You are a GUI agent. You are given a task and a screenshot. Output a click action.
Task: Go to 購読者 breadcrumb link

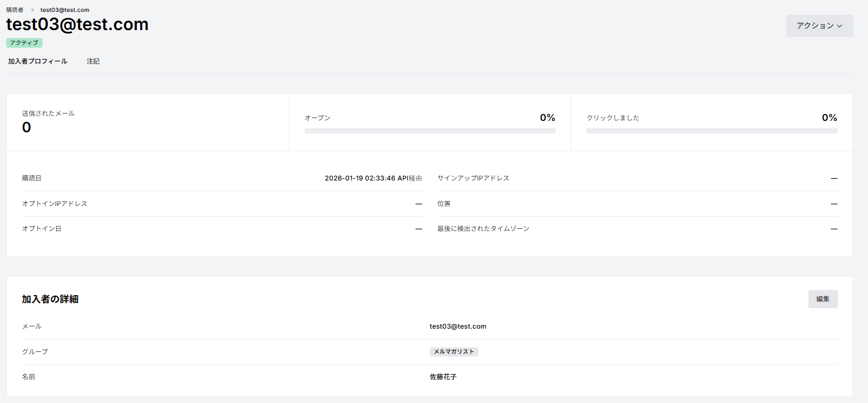[x=15, y=10]
